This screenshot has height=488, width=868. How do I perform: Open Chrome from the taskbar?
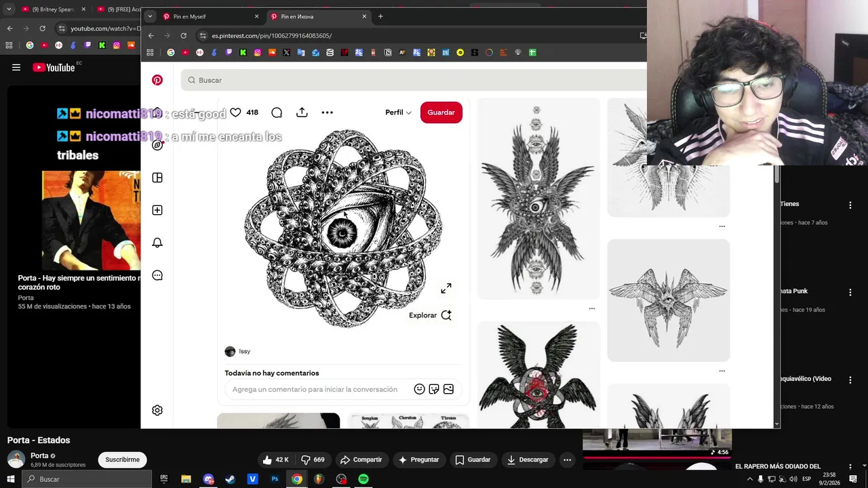297,479
